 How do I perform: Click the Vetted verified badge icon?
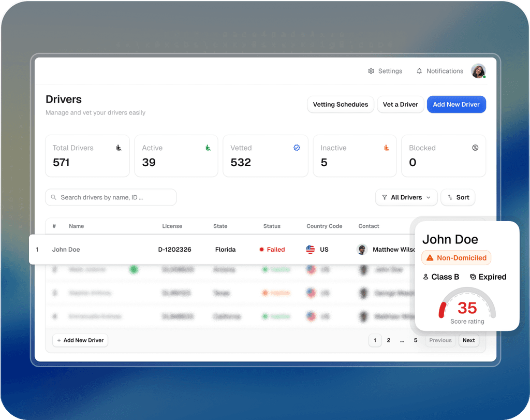click(x=297, y=148)
